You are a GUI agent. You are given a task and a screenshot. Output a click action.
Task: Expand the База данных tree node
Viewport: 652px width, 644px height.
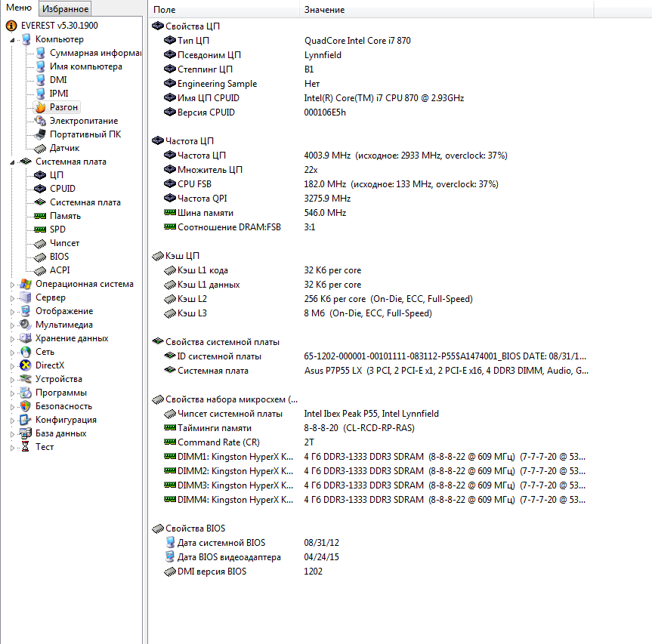(x=13, y=434)
